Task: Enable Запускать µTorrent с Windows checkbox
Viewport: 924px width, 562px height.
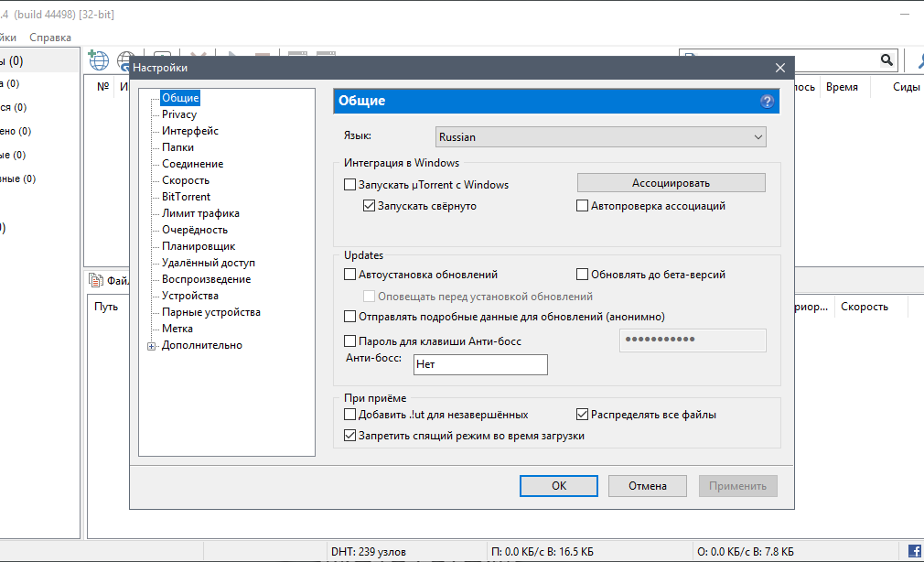Action: pyautogui.click(x=350, y=185)
